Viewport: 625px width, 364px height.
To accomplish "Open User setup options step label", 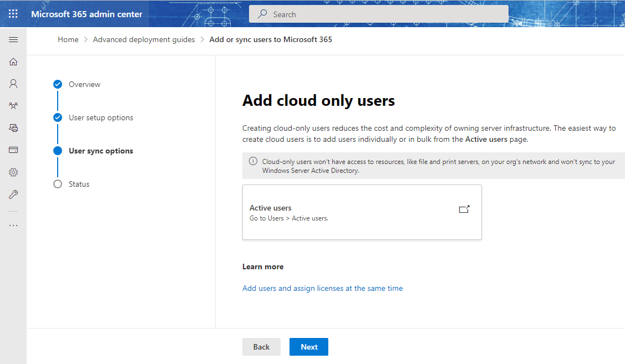I will pyautogui.click(x=101, y=118).
